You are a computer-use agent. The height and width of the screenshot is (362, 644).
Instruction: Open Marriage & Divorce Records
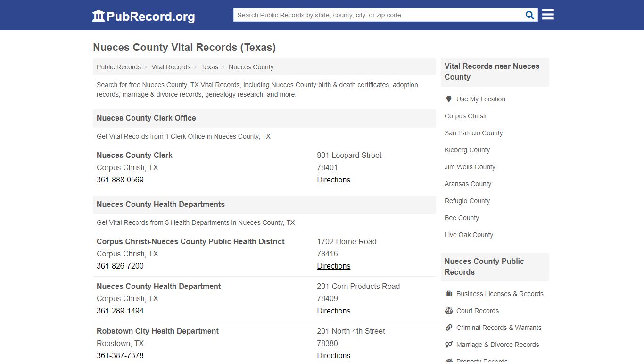tap(497, 345)
